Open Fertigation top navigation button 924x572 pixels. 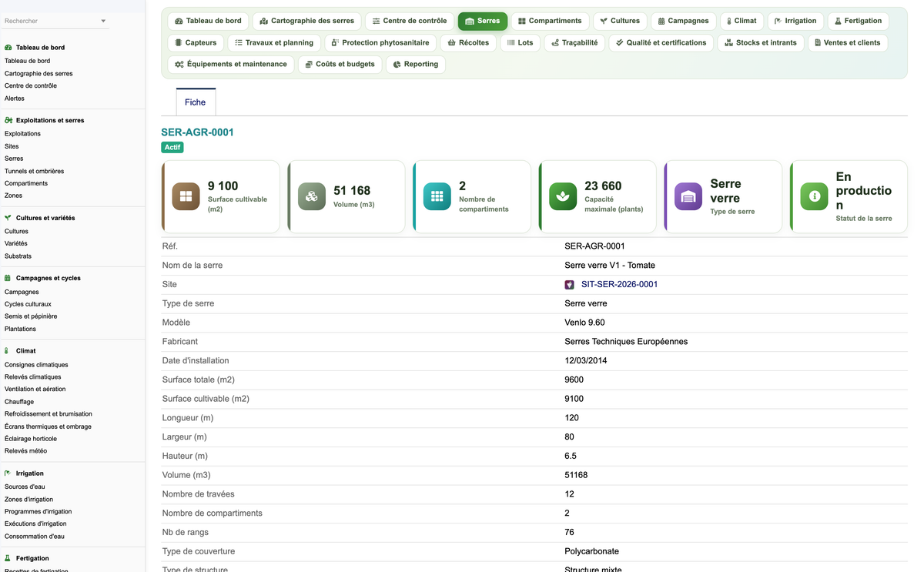point(859,21)
